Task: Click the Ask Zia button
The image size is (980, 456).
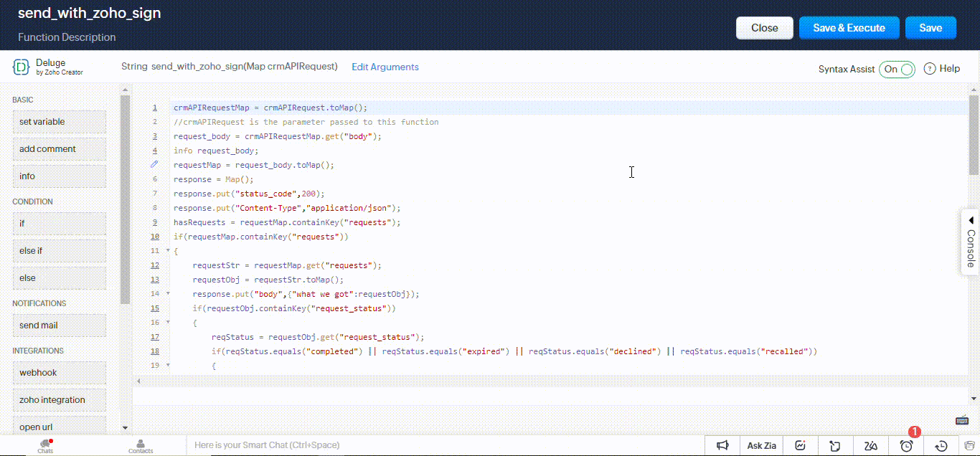Action: coord(761,445)
